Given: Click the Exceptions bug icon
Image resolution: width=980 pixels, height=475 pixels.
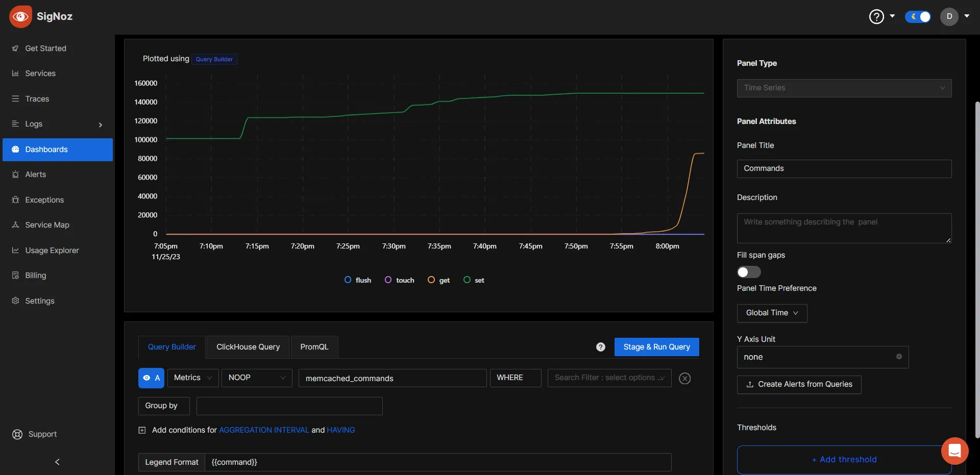Looking at the screenshot, I should pyautogui.click(x=15, y=200).
